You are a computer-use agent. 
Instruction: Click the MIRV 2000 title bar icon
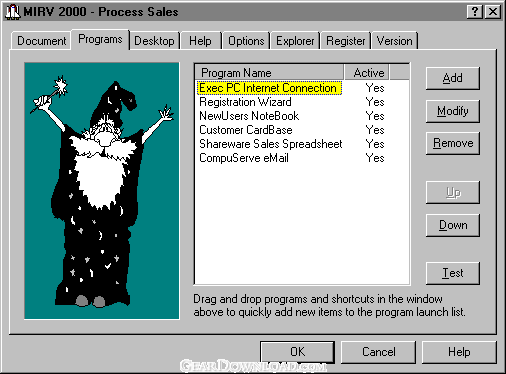coord(13,12)
